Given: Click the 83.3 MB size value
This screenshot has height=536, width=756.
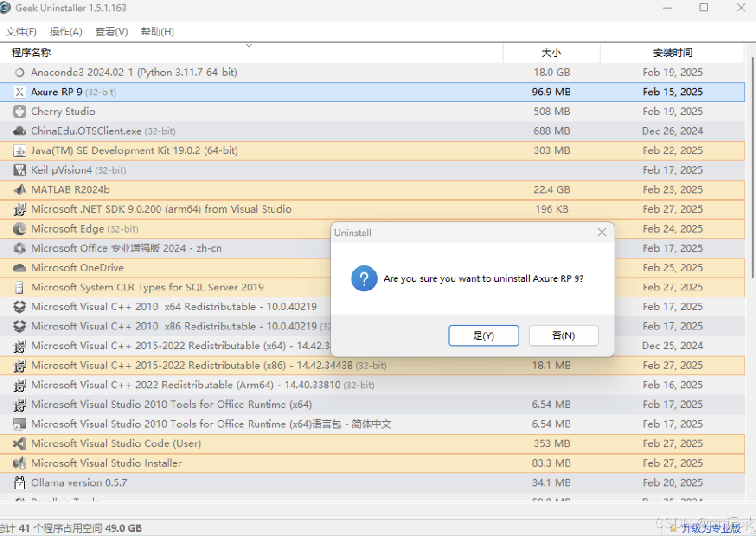Looking at the screenshot, I should point(551,463).
